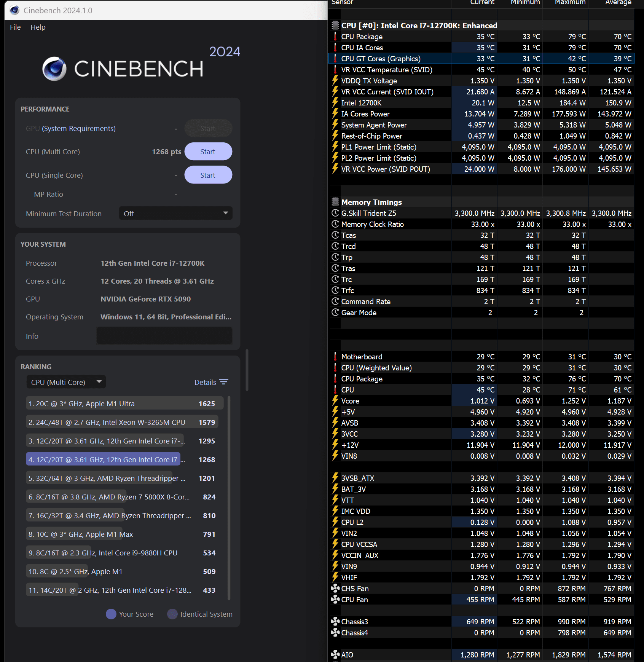
Task: Open the CPU (Multi Core) ranking dropdown
Action: 66,382
